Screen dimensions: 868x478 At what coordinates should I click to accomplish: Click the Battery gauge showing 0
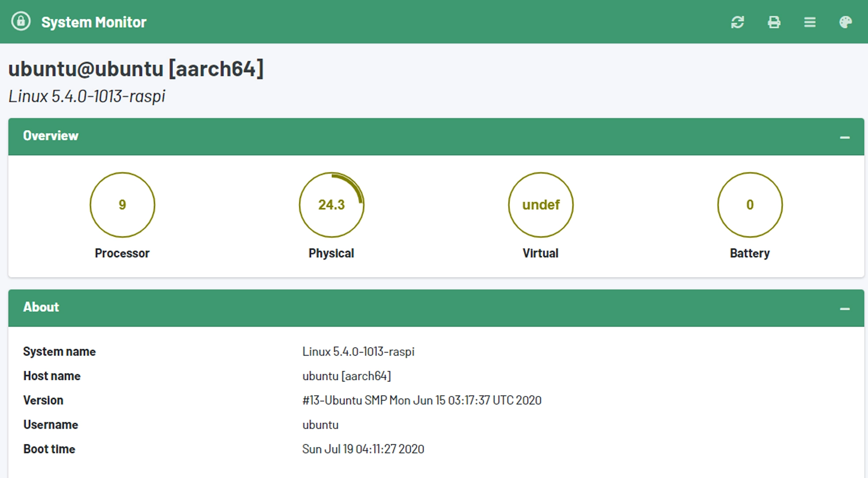(x=749, y=204)
